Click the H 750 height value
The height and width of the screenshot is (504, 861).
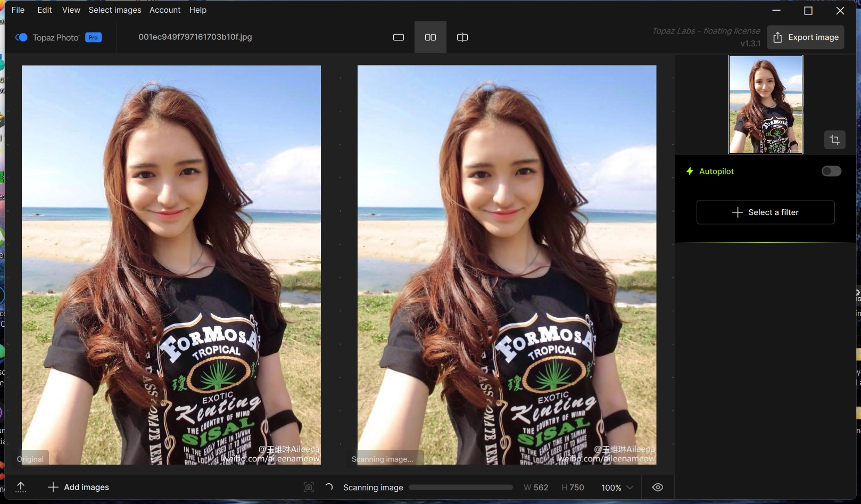(573, 488)
